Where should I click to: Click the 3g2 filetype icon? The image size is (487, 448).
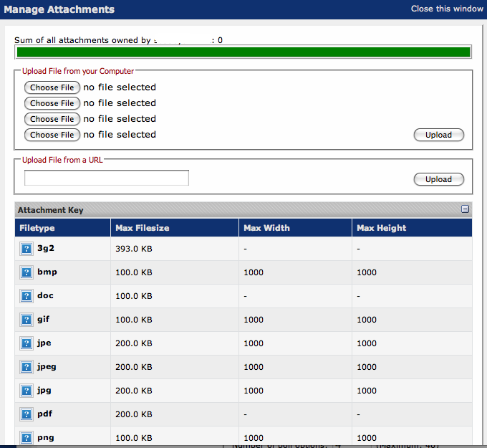pos(26,249)
